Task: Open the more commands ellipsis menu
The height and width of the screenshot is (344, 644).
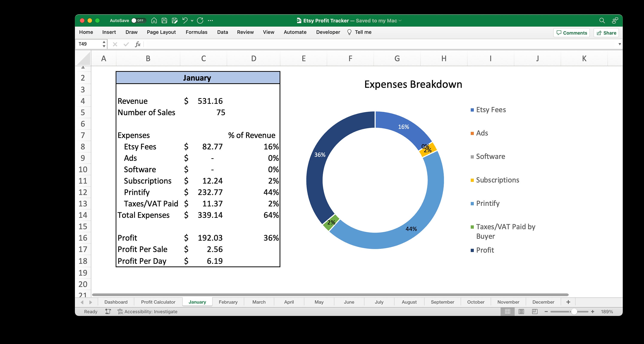Action: (x=210, y=21)
